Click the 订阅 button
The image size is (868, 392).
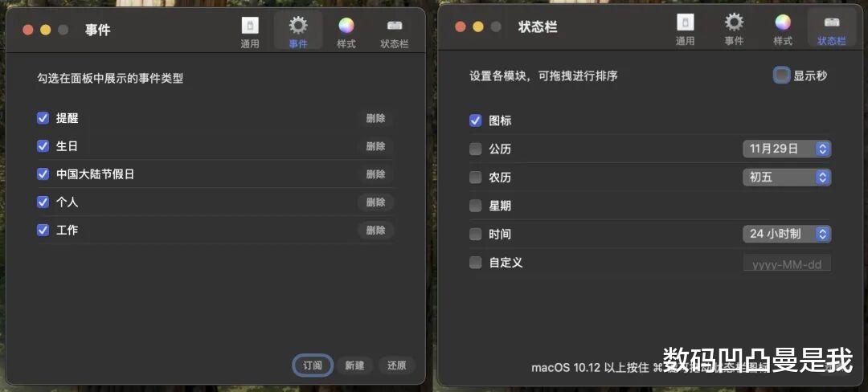point(312,365)
